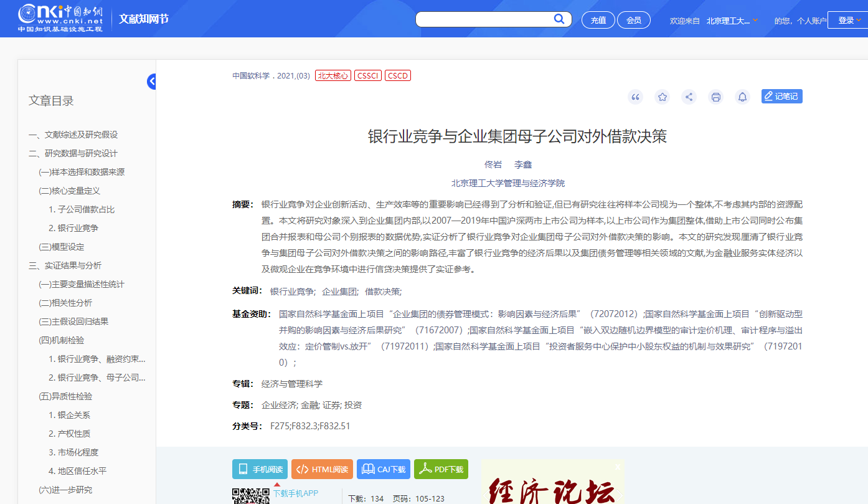Collapse the article outline sidebar
The image size is (868, 504).
point(151,81)
